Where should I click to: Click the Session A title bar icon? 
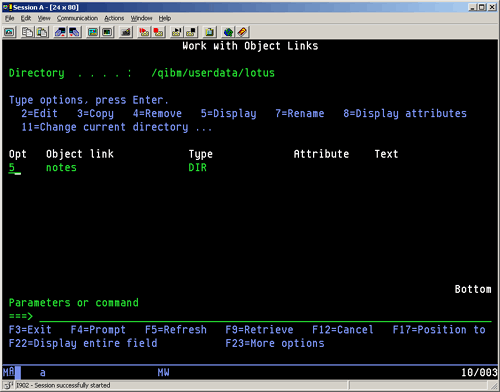click(x=7, y=7)
